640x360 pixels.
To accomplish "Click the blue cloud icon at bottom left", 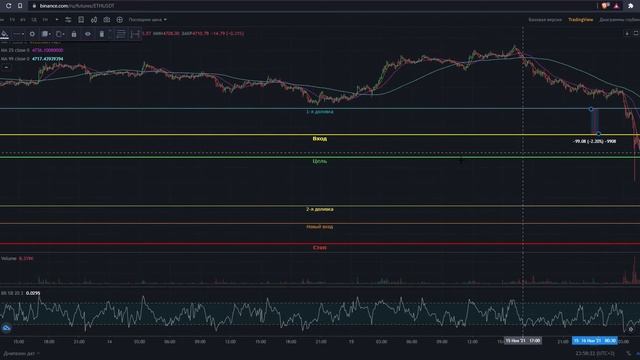I will click(x=6, y=328).
